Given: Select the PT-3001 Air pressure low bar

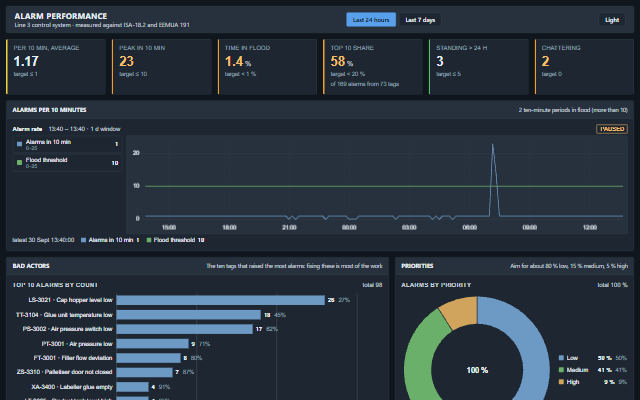Looking at the screenshot, I should coord(152,344).
